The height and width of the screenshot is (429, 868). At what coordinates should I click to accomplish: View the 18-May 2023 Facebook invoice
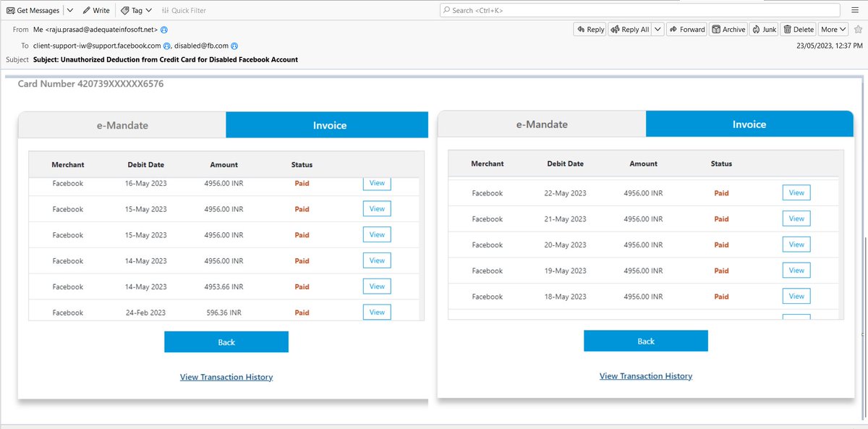click(796, 297)
